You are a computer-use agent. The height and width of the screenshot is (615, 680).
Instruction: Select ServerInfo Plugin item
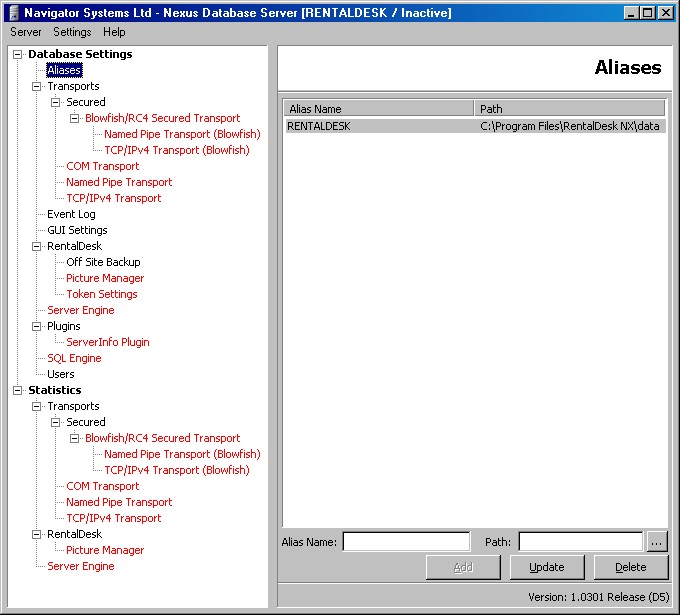click(108, 342)
